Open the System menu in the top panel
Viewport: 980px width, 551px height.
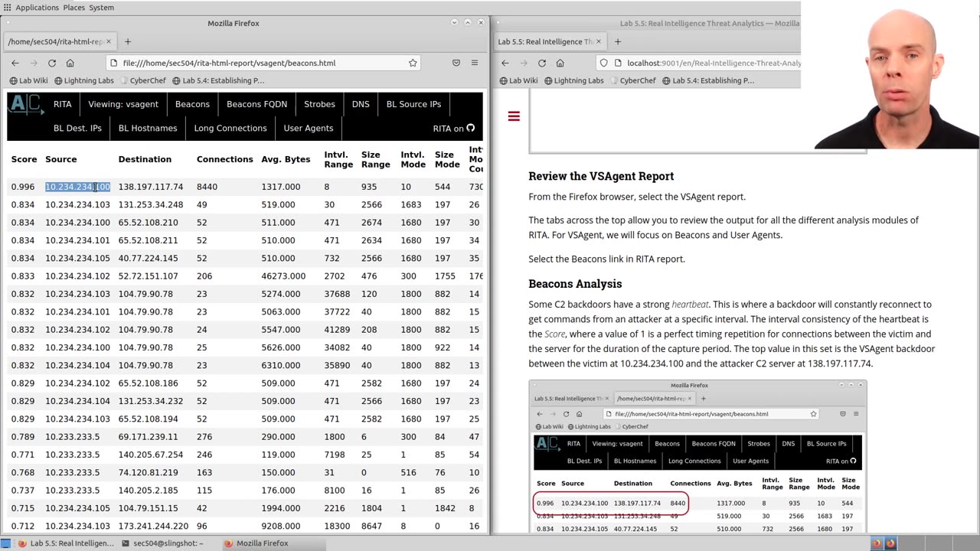pos(102,8)
